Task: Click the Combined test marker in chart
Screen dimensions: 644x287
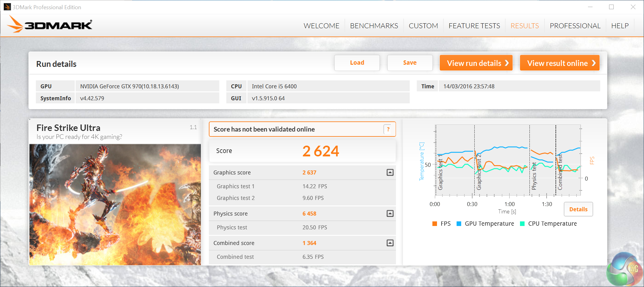Action: [x=560, y=172]
